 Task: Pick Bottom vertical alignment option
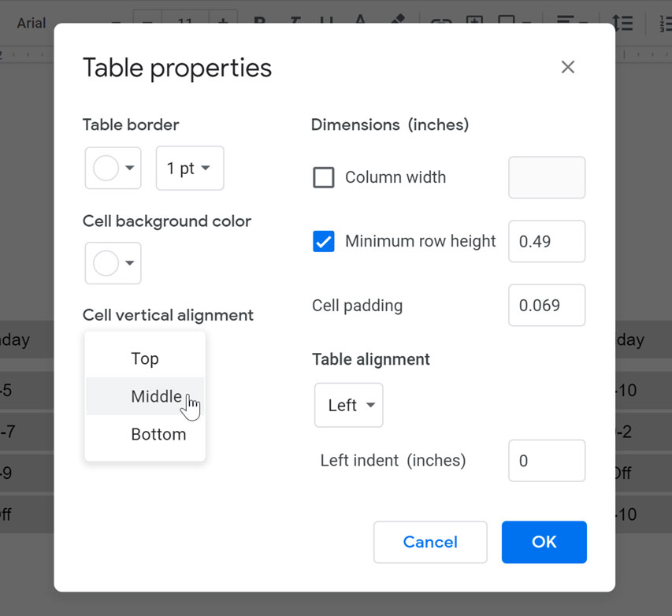(x=158, y=434)
